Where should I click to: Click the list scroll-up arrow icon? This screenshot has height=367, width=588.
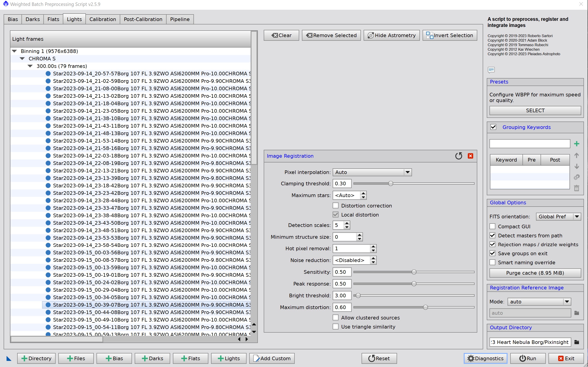coord(254,324)
